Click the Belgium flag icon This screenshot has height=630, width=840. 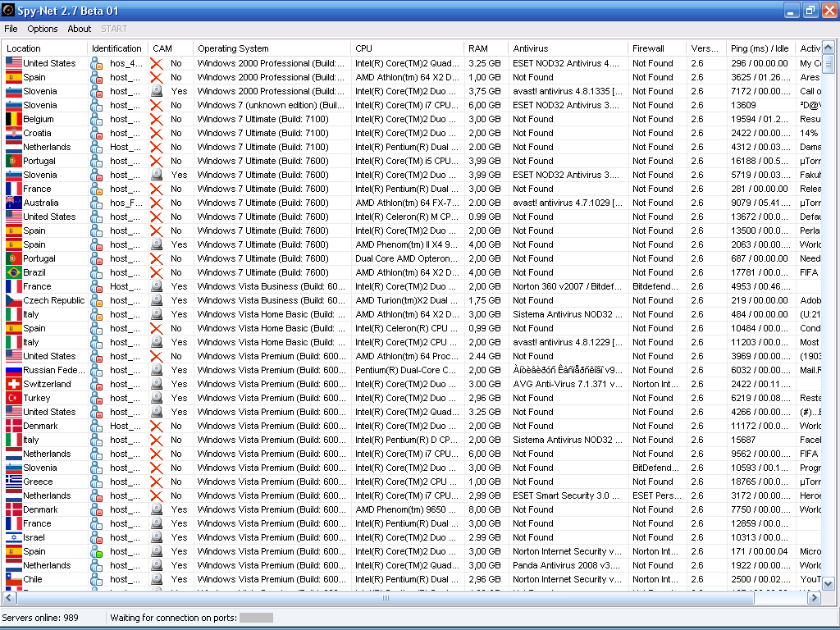(14, 119)
